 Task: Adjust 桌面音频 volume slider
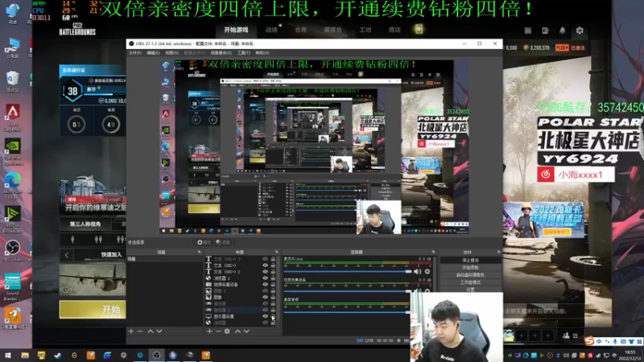pos(347,312)
